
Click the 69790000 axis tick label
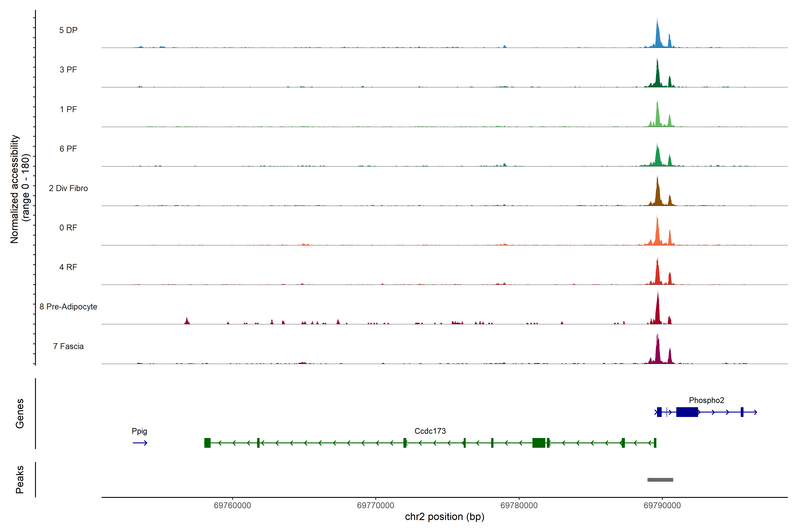pos(662,506)
